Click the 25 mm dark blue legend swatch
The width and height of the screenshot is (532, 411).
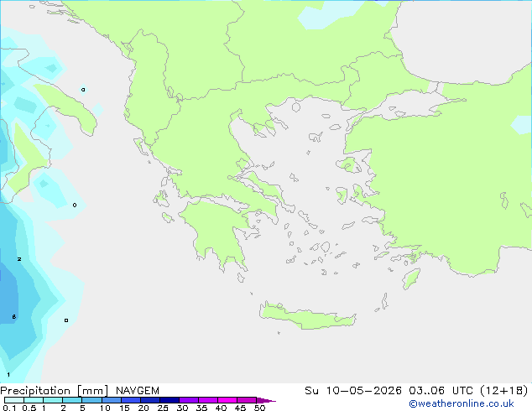pyautogui.click(x=170, y=400)
